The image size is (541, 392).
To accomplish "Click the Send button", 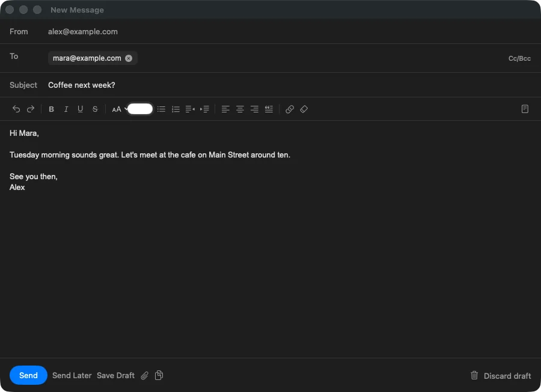I will pos(28,375).
